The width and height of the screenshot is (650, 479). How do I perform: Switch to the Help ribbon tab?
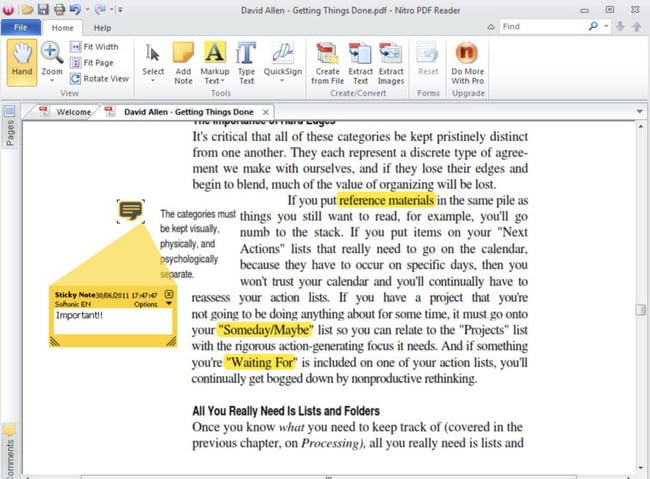click(102, 28)
